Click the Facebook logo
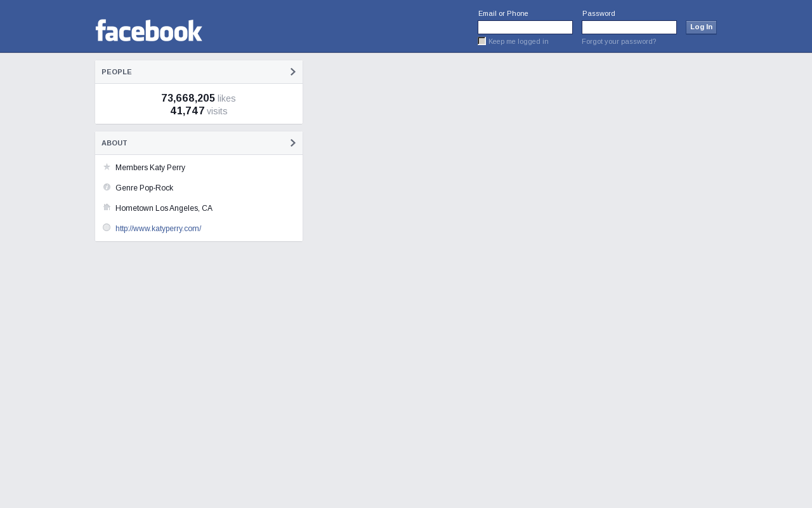The image size is (812, 508). (148, 30)
